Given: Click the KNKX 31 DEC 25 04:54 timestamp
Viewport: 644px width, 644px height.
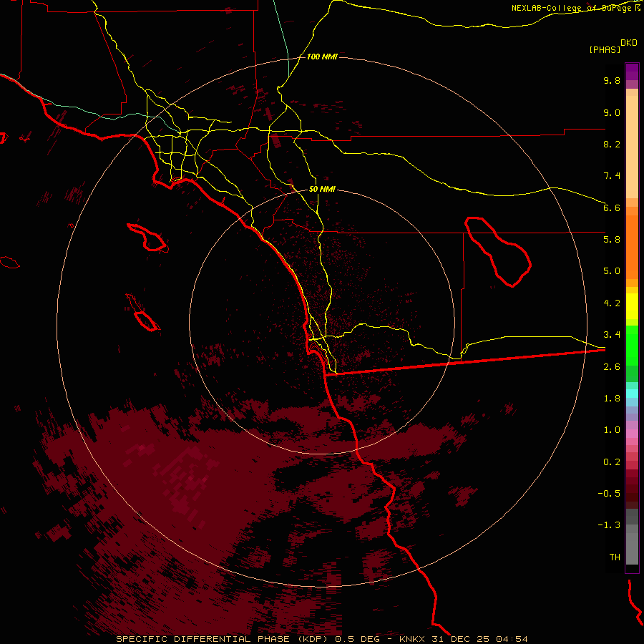Looking at the screenshot, I should 463,639.
